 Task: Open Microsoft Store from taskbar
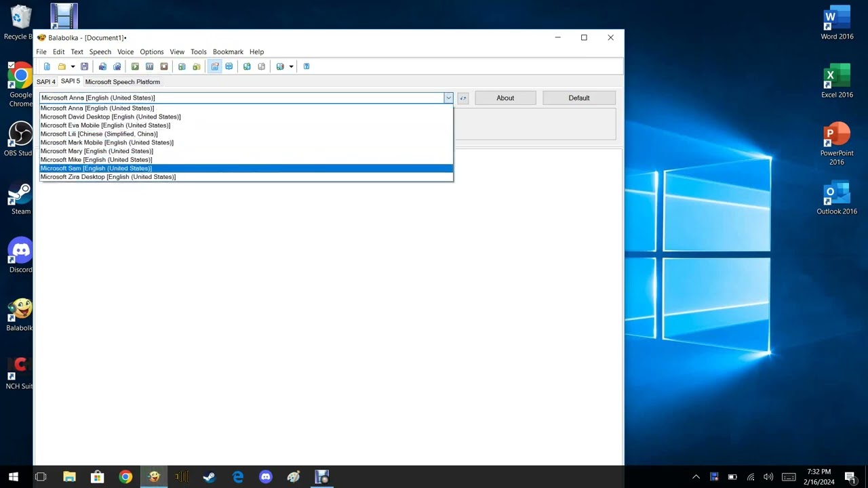[98, 477]
